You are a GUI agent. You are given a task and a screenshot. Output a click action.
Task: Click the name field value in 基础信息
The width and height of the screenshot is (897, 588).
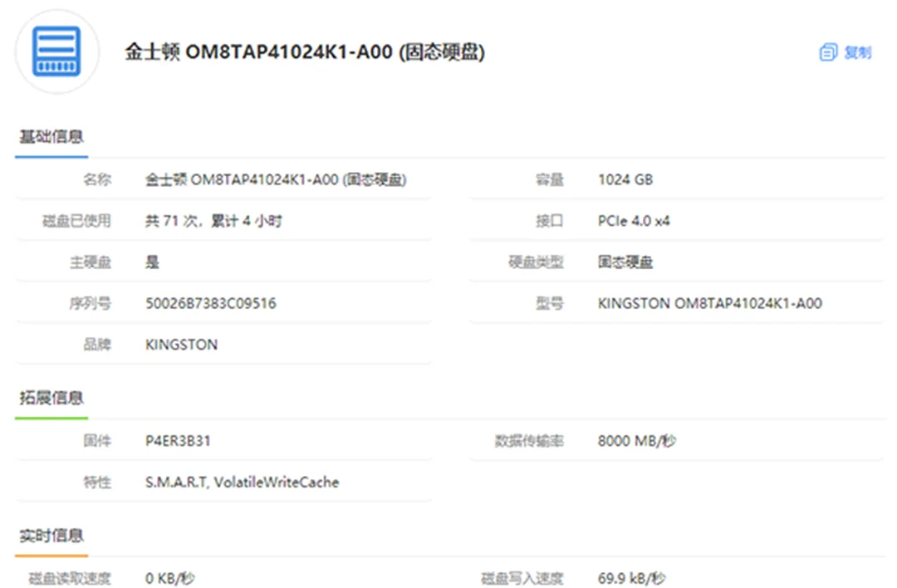coord(275,179)
